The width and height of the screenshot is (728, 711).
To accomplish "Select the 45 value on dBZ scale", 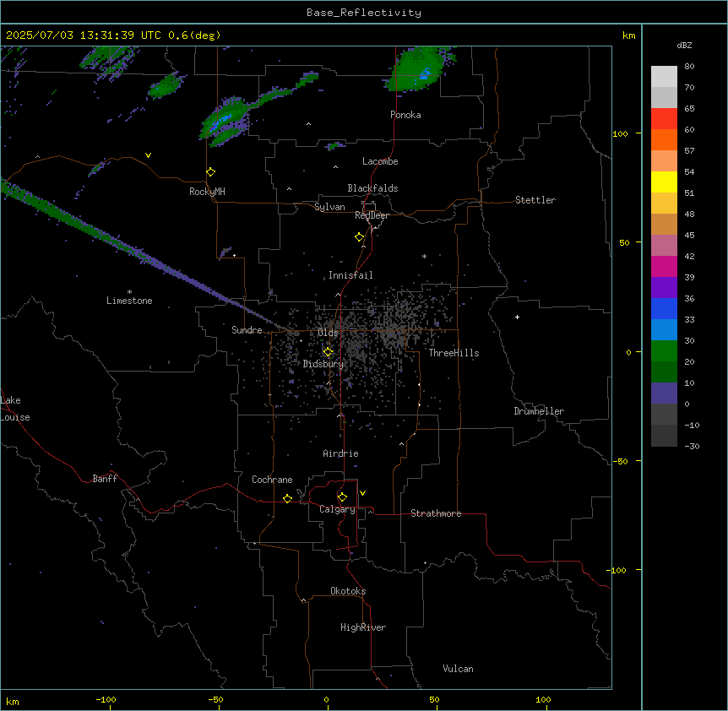I will tap(689, 236).
